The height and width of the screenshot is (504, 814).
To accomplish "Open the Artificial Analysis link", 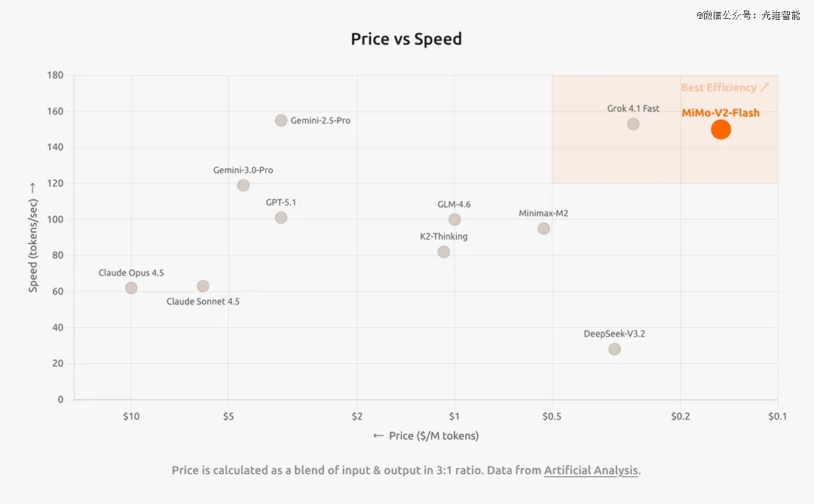I will [592, 470].
